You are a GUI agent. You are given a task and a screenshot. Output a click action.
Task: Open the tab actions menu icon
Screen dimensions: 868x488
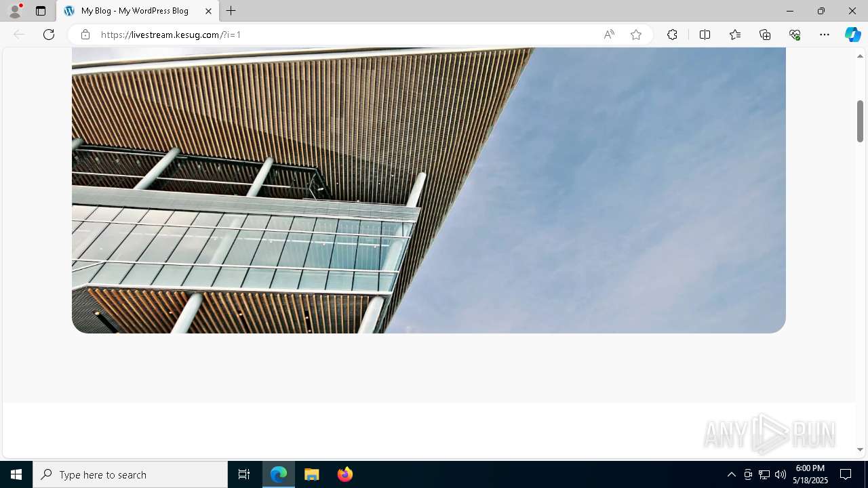pyautogui.click(x=41, y=11)
